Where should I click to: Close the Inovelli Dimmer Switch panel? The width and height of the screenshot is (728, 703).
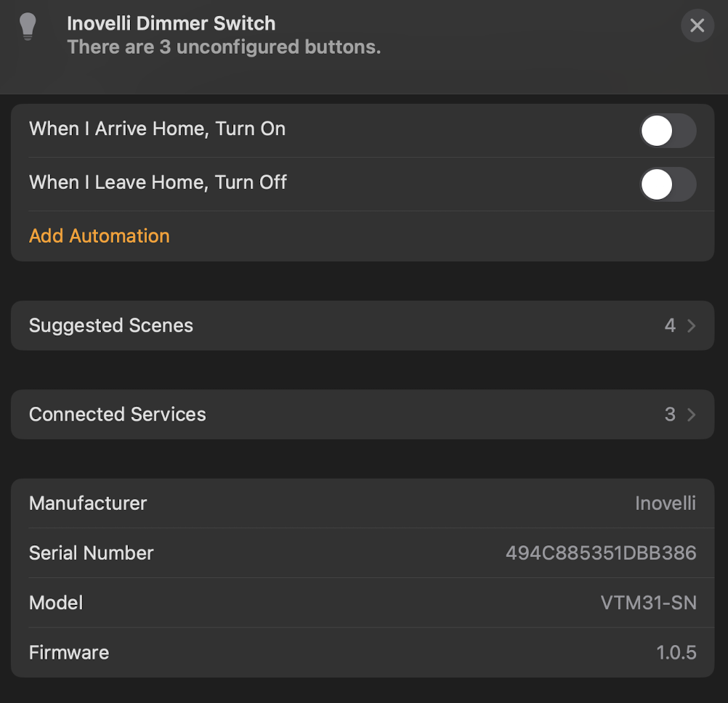click(x=697, y=26)
